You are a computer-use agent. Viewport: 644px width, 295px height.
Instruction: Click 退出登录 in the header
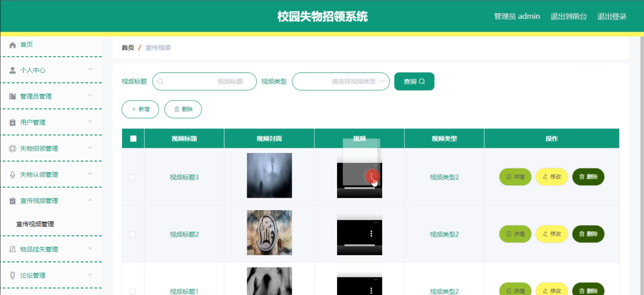click(x=612, y=16)
